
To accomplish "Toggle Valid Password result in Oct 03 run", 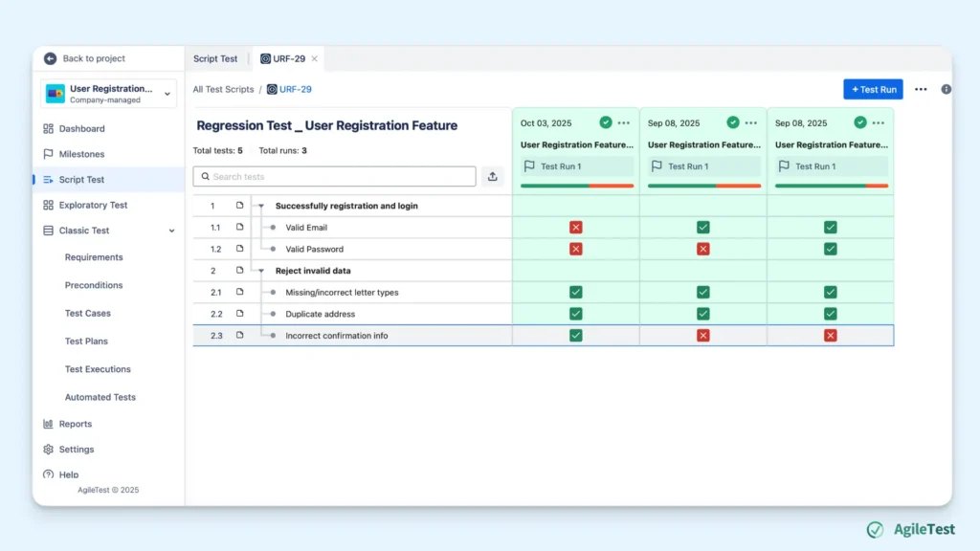I will (x=575, y=249).
